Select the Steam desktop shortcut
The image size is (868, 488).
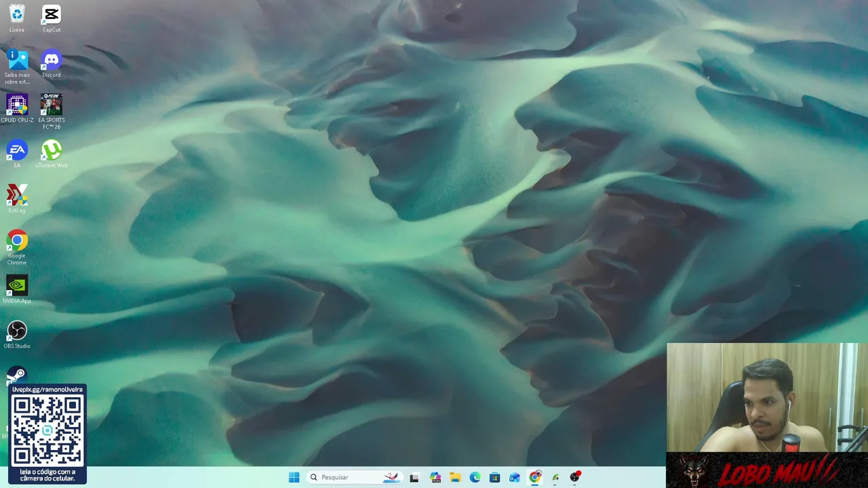17,375
